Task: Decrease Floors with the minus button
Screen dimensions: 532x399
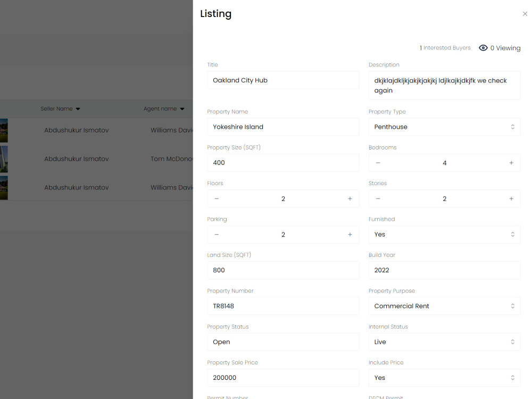Action: pyautogui.click(x=217, y=198)
